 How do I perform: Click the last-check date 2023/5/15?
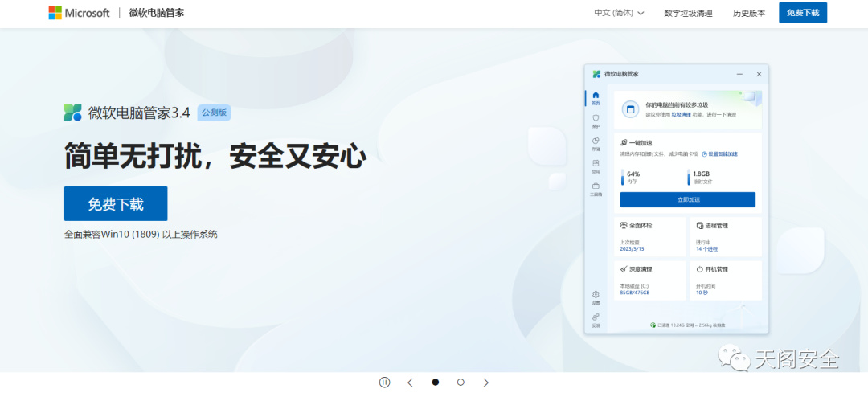coord(633,248)
